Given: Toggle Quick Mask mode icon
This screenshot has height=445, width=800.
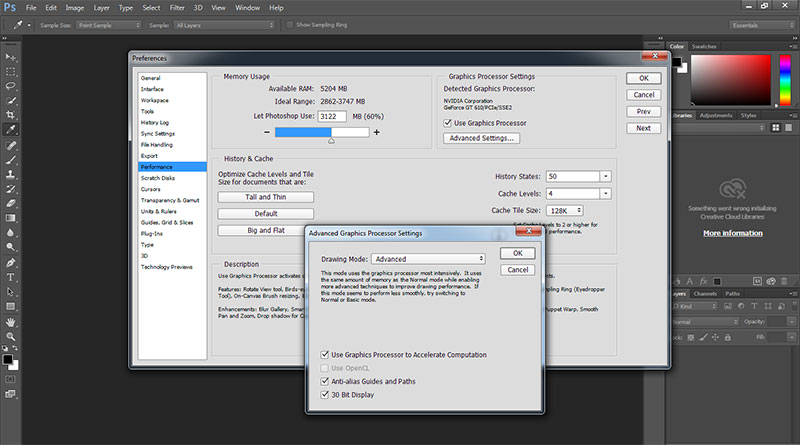Looking at the screenshot, I should click(10, 379).
